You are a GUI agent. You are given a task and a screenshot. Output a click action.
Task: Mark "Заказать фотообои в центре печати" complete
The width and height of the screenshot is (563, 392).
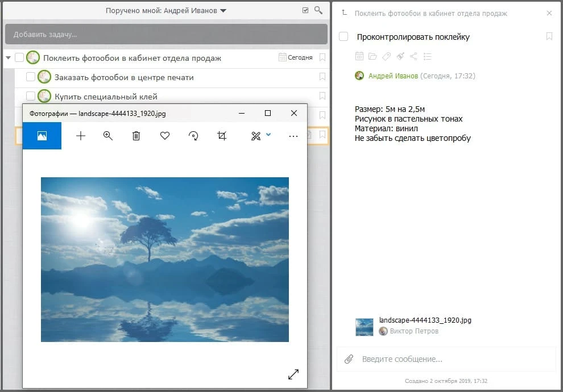(x=31, y=77)
